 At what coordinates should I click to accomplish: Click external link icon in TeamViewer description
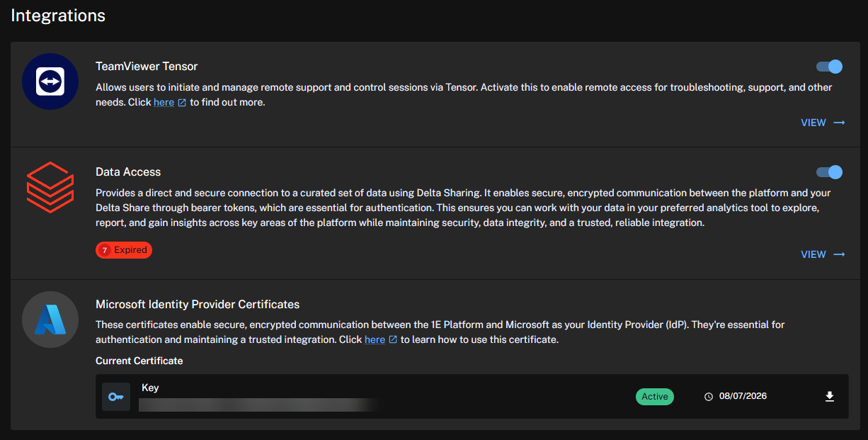click(182, 103)
